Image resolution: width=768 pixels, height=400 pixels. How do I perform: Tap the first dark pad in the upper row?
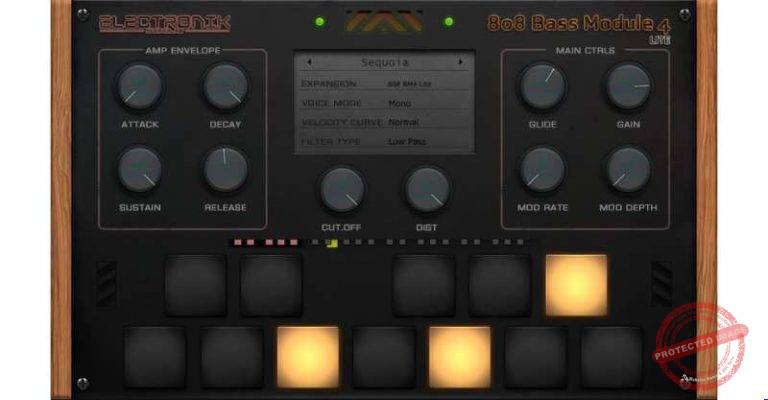point(195,285)
